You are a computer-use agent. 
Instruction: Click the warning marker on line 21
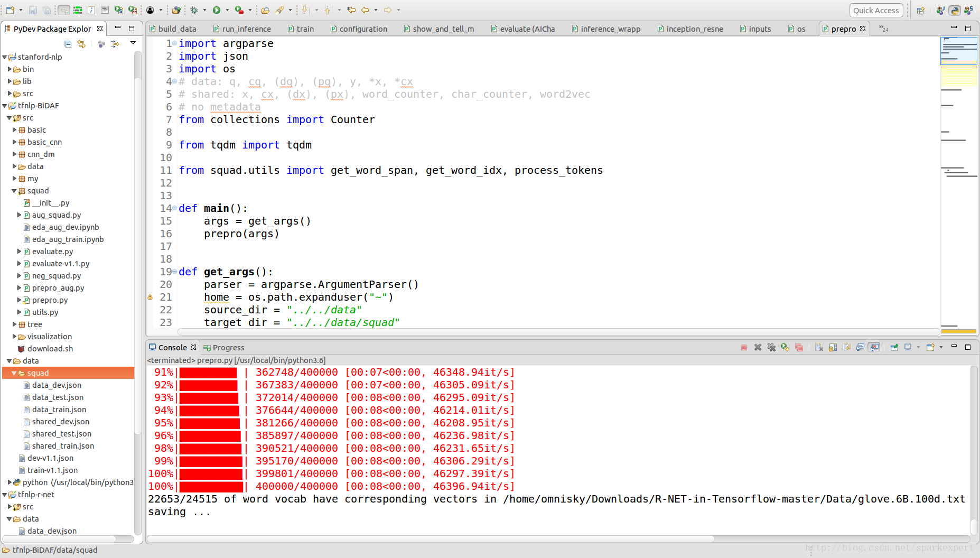150,297
